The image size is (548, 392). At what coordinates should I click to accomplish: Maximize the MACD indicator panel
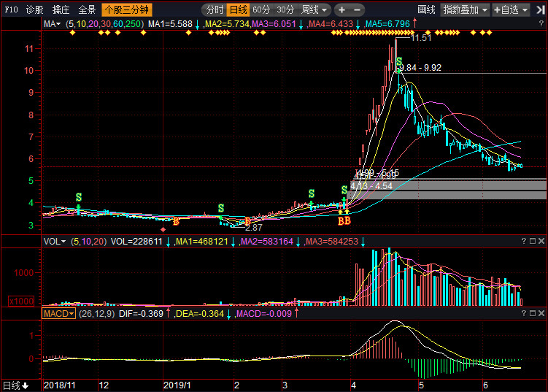pos(533,313)
